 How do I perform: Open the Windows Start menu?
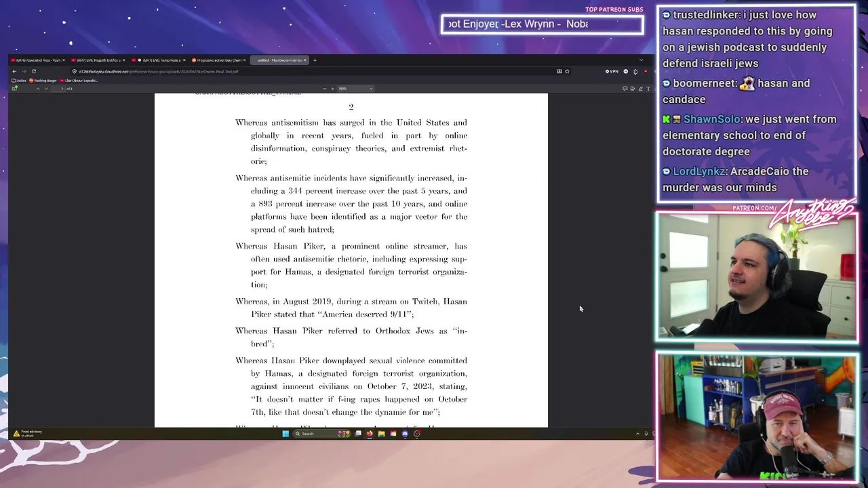tap(285, 434)
